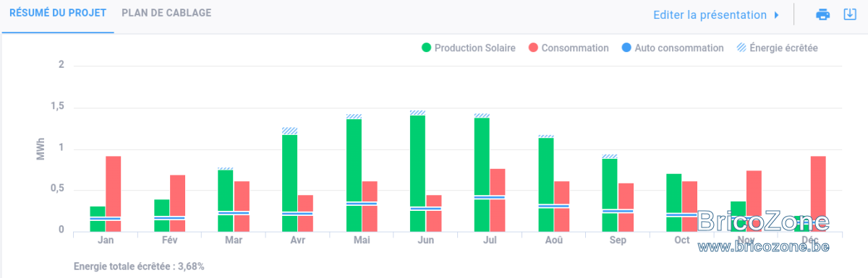The image size is (868, 278).
Task: Select the green Mar production bar
Action: click(x=226, y=201)
